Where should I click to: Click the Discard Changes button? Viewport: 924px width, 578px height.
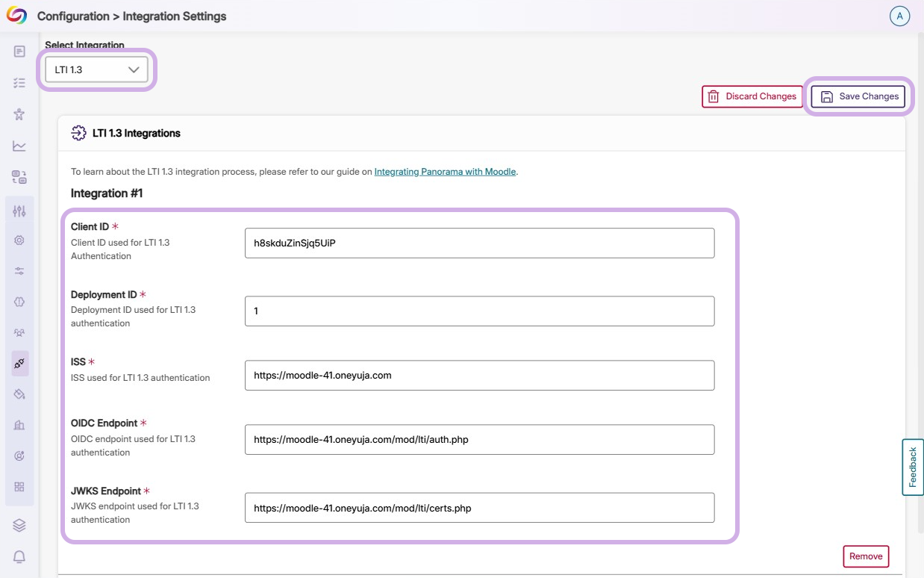[752, 96]
